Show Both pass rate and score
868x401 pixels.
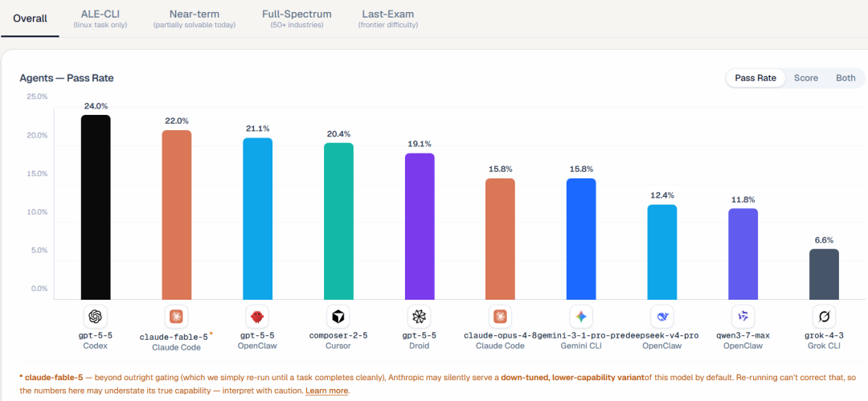(845, 78)
